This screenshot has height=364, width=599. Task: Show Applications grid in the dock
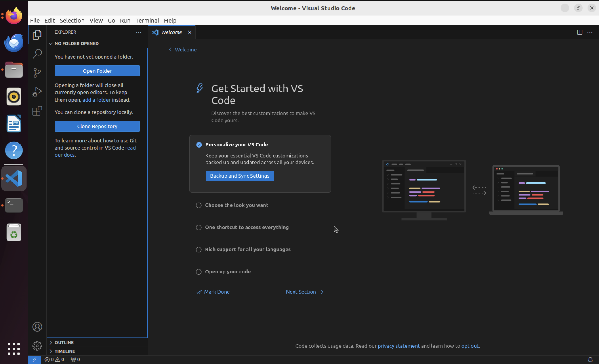point(14,349)
